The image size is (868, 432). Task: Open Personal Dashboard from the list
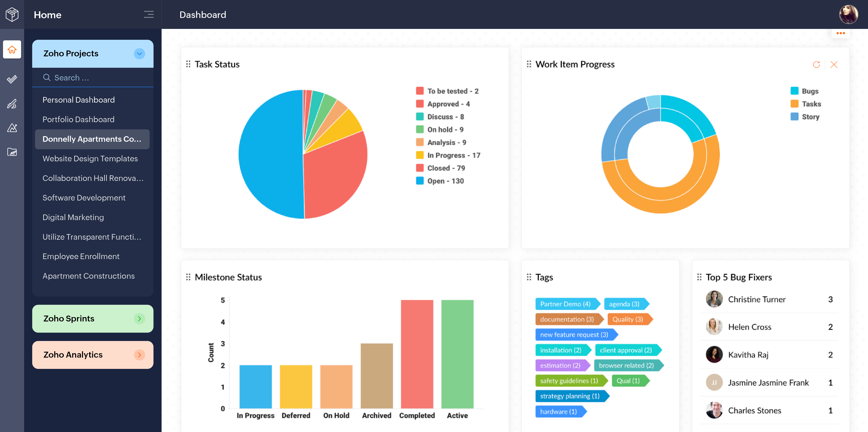79,100
